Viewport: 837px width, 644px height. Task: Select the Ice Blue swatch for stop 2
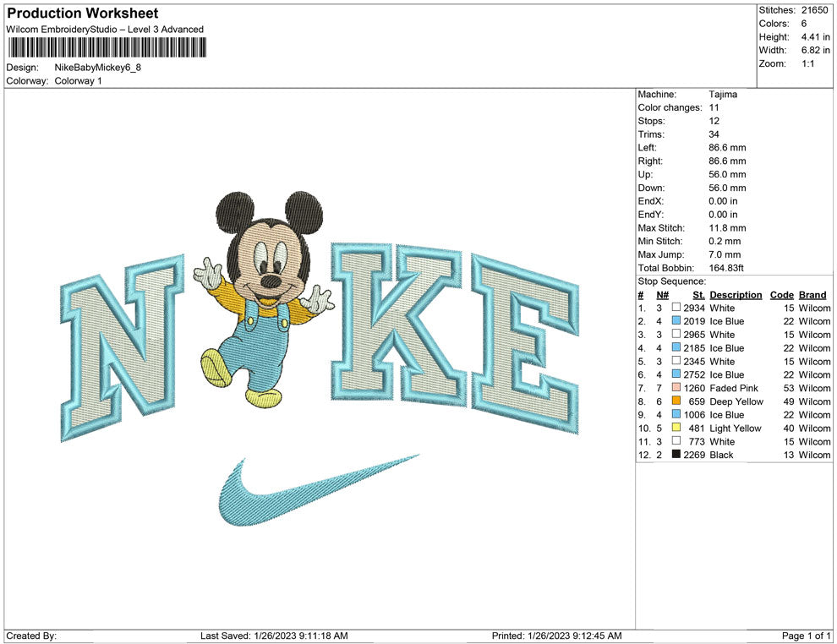(676, 321)
